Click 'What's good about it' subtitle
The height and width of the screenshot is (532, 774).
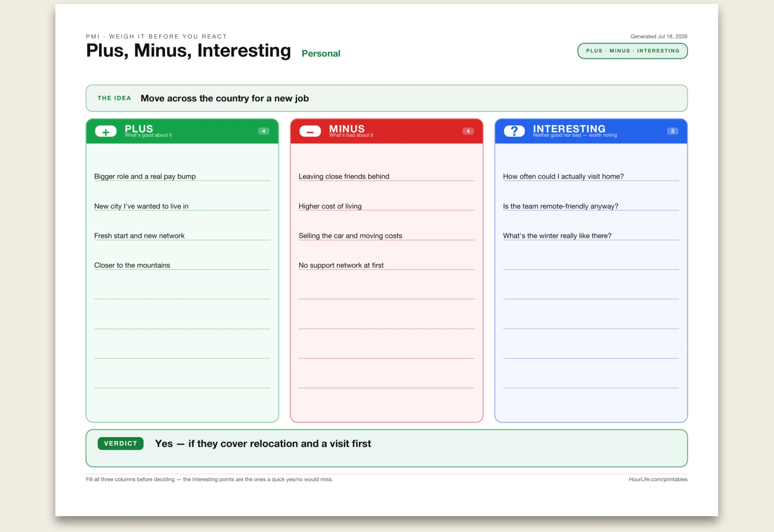click(148, 135)
